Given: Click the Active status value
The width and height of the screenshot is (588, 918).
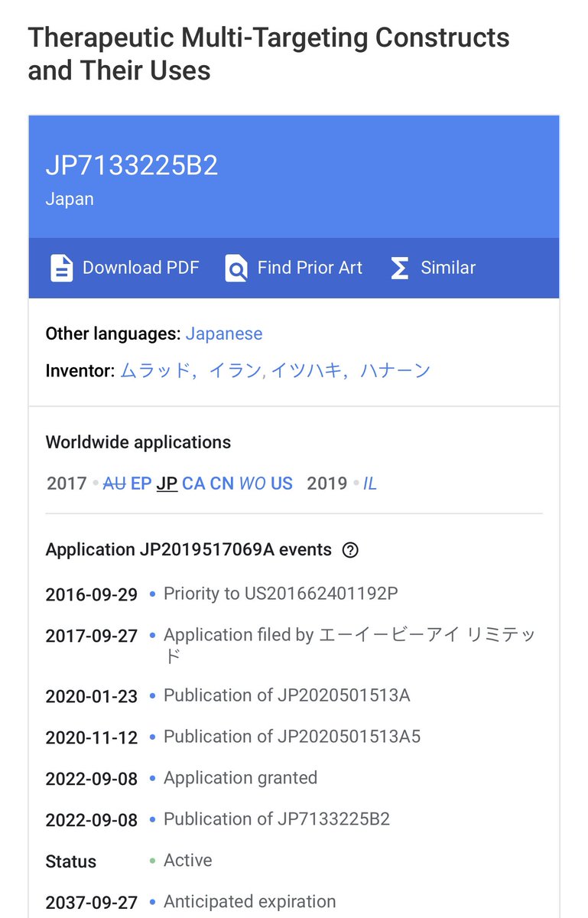Looking at the screenshot, I should tap(187, 861).
